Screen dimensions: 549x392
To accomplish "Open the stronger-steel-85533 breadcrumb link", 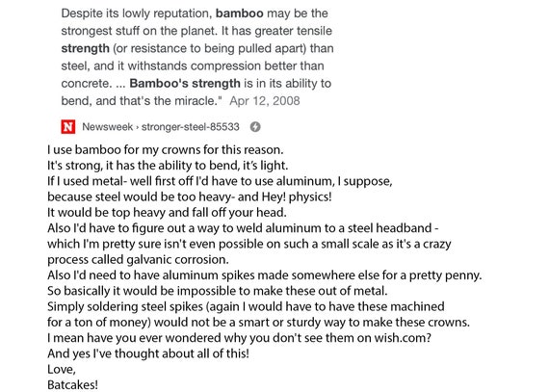I will pyautogui.click(x=190, y=127).
